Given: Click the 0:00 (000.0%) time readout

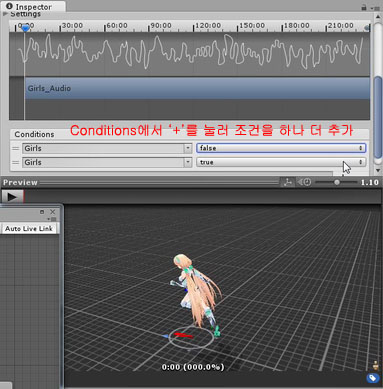Looking at the screenshot, I should tap(193, 367).
